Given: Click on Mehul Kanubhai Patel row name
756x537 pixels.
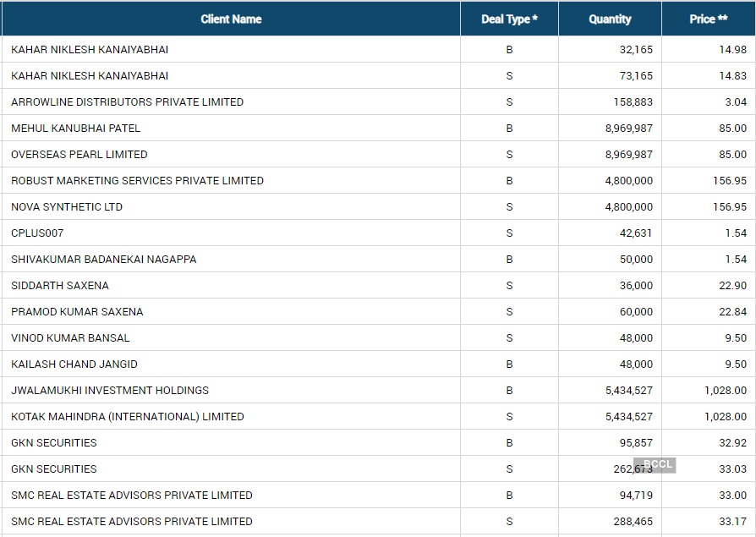Looking at the screenshot, I should 75,129.
